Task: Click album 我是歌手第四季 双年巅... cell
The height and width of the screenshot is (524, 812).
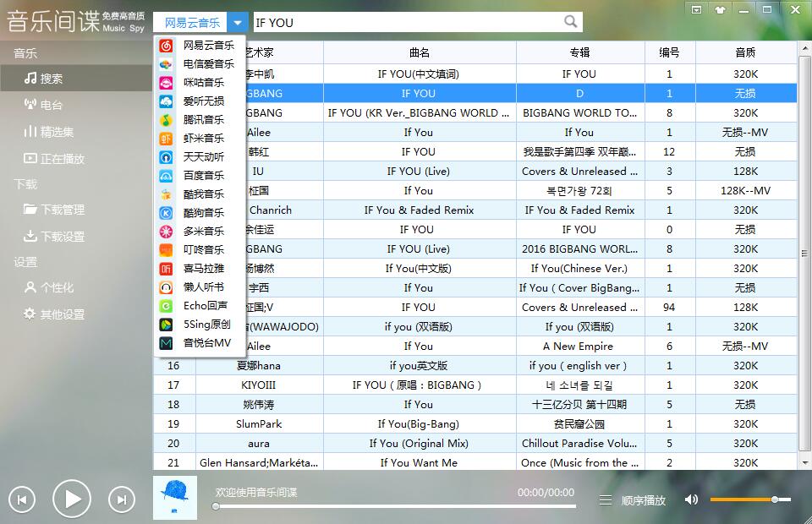Action: pos(580,151)
